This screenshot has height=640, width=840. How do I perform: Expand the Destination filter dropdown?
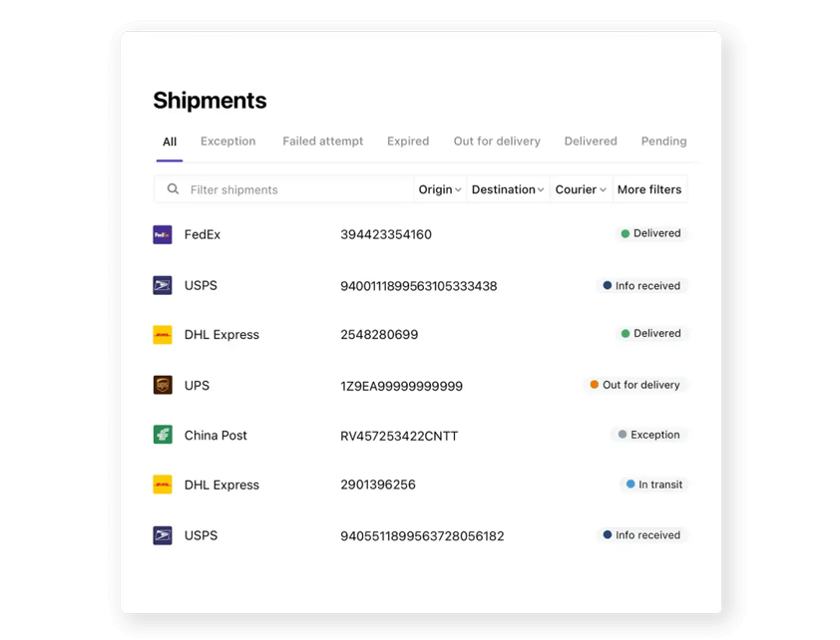508,189
